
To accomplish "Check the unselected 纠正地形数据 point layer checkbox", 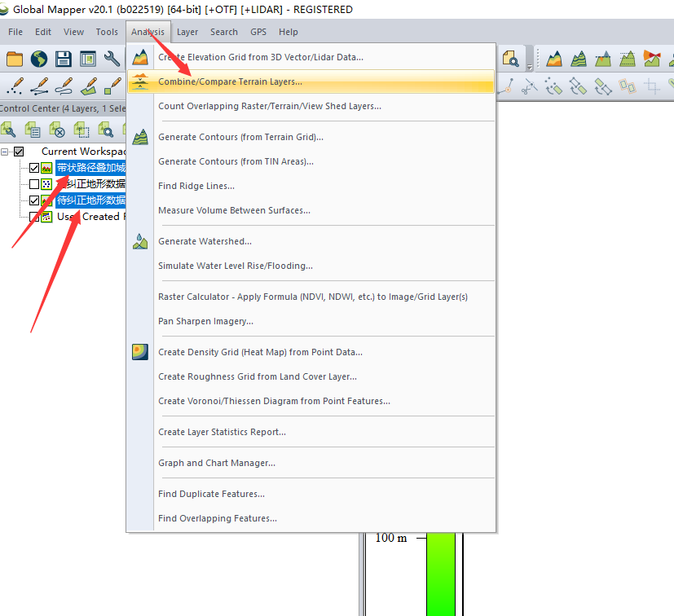I will coord(34,184).
